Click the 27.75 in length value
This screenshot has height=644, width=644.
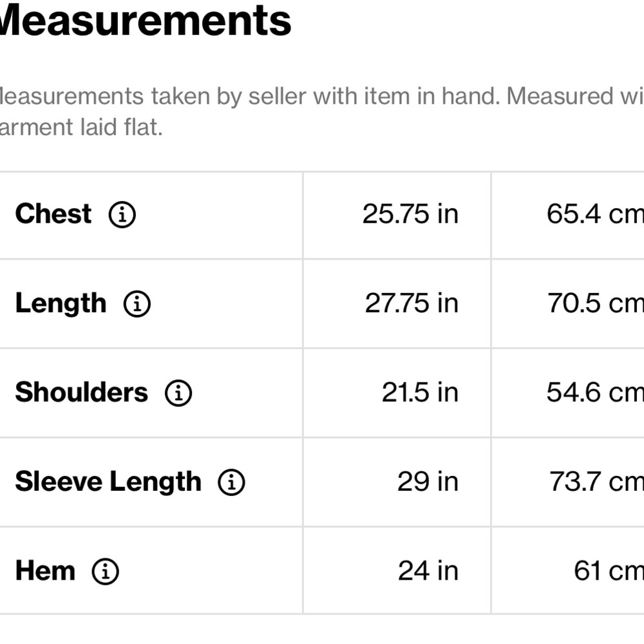coord(412,303)
